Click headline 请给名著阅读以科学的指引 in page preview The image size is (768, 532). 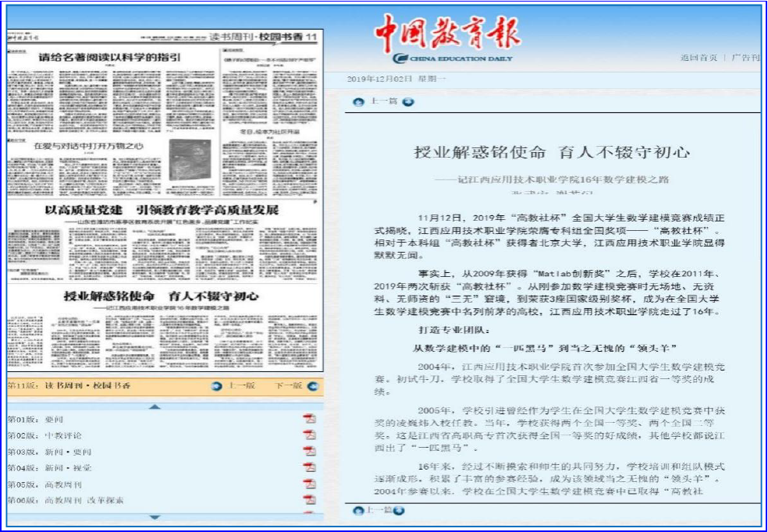tap(110, 57)
